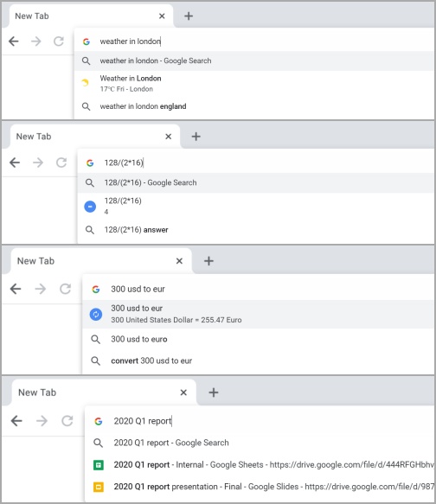This screenshot has height=504, width=436.
Task: Select 2020 Q1 report - Google Search suggestion
Action: pyautogui.click(x=260, y=443)
